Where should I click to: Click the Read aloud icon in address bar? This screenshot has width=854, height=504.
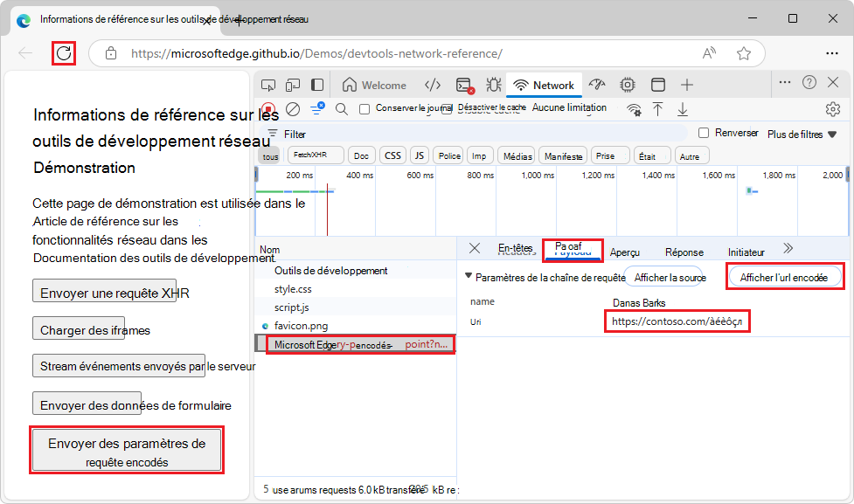709,53
